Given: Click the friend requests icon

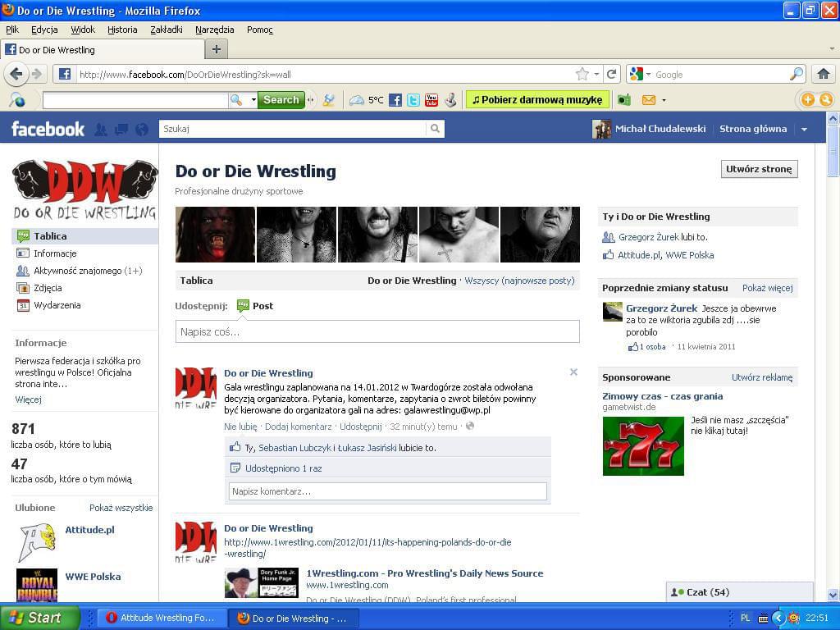Looking at the screenshot, I should pyautogui.click(x=101, y=130).
